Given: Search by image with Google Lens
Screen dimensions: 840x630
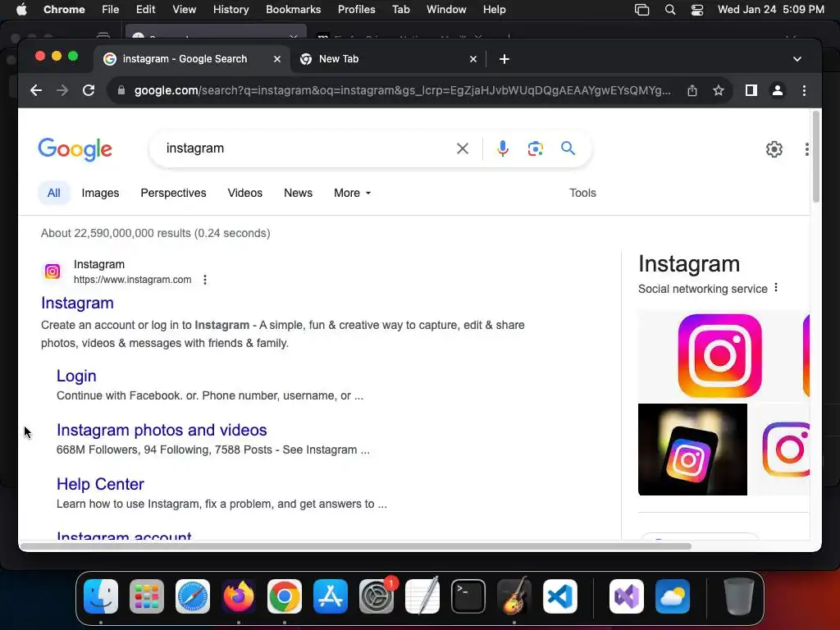Looking at the screenshot, I should tap(535, 148).
